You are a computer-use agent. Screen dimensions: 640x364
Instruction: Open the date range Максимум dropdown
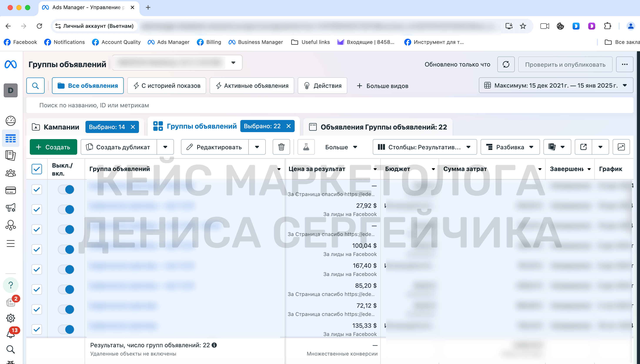pos(556,85)
